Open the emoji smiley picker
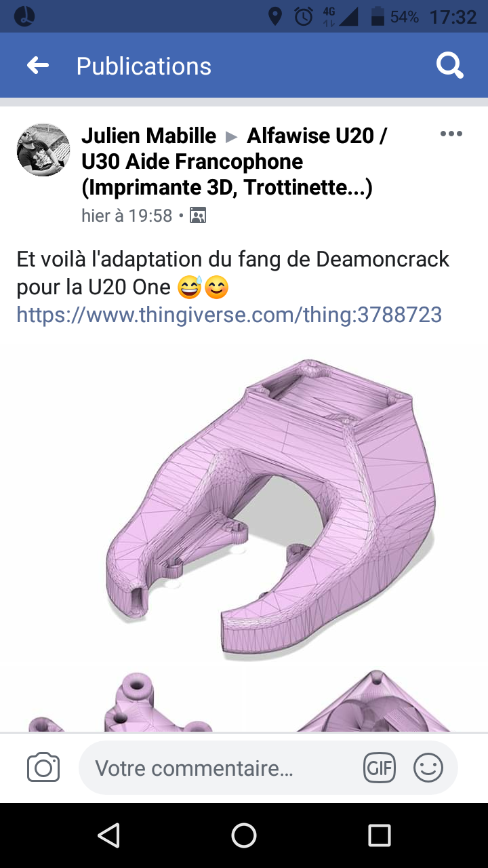Image resolution: width=488 pixels, height=868 pixels. [428, 768]
